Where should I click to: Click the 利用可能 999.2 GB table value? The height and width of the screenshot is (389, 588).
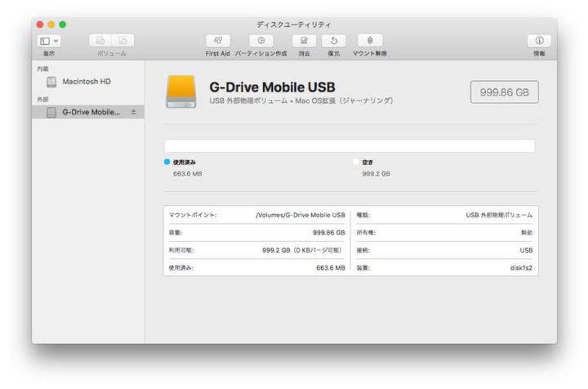point(302,250)
